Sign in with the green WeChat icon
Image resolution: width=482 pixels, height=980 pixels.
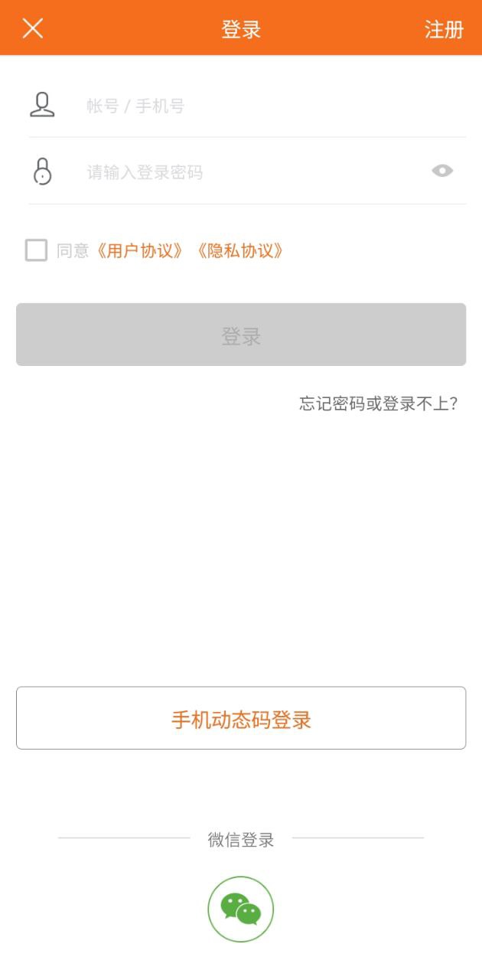pyautogui.click(x=241, y=909)
